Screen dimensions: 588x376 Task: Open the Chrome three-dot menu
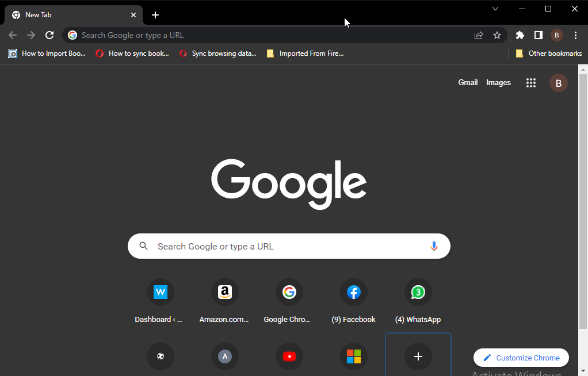575,35
